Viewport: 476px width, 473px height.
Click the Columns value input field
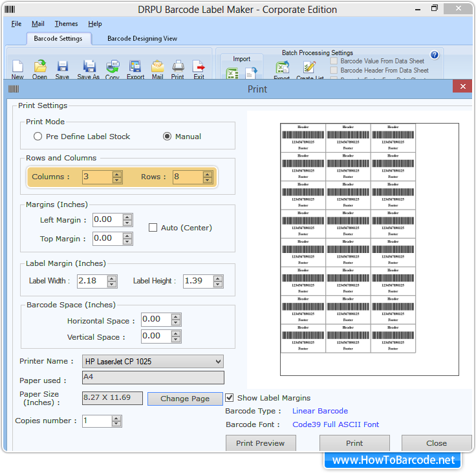97,177
